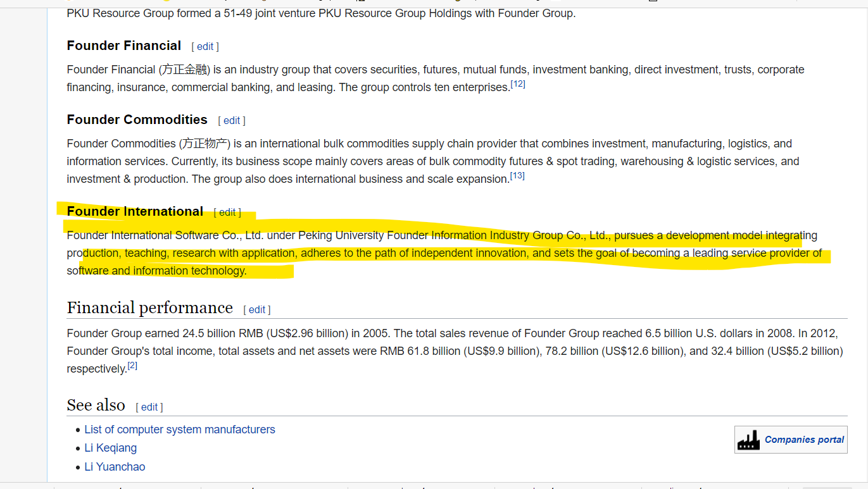This screenshot has width=868, height=489.
Task: Open citation reference 13
Action: [517, 175]
